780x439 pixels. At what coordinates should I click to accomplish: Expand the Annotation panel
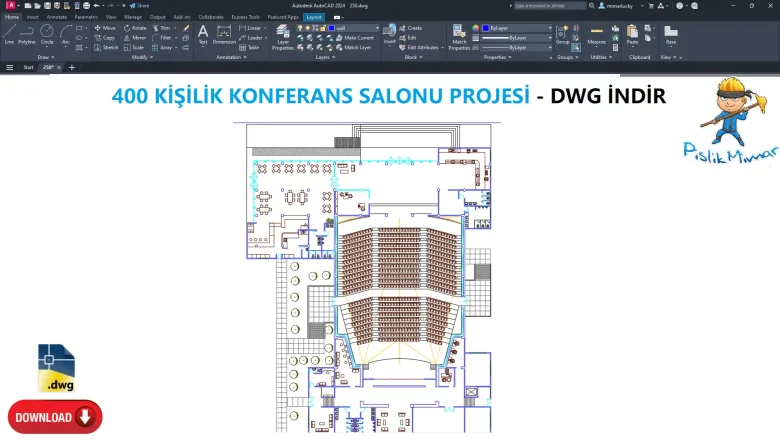point(231,57)
